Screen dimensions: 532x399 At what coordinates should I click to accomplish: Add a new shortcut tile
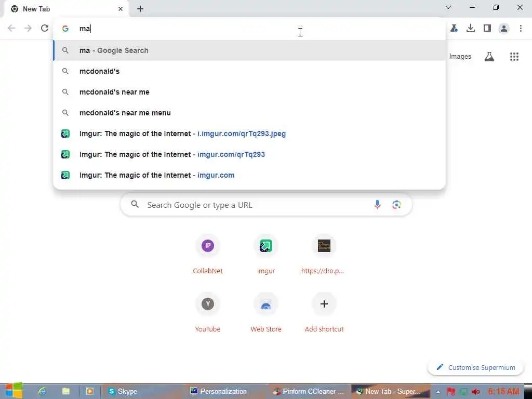click(324, 312)
